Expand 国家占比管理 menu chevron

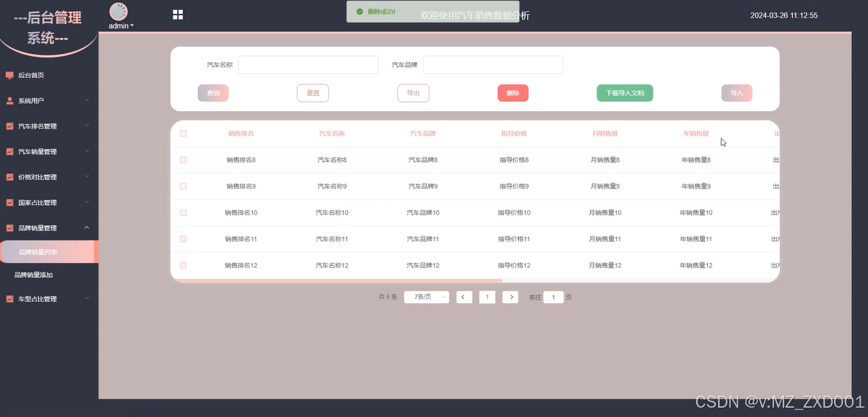point(87,203)
